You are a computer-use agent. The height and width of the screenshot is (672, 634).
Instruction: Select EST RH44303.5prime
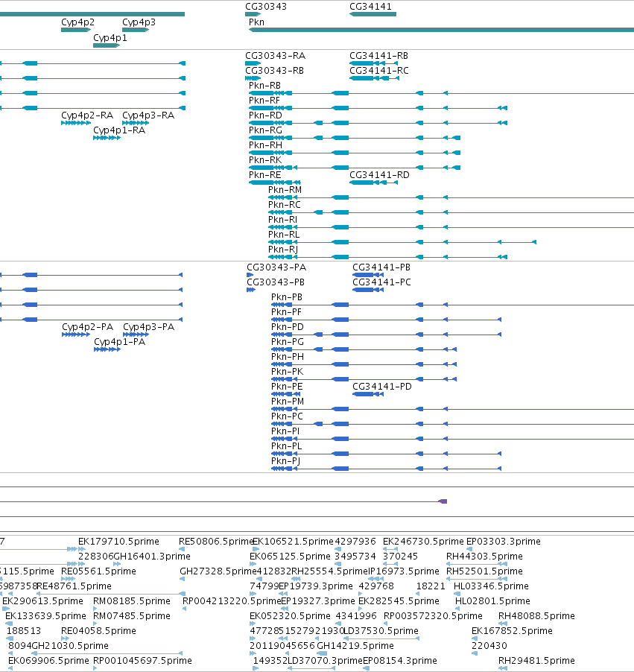(x=484, y=557)
